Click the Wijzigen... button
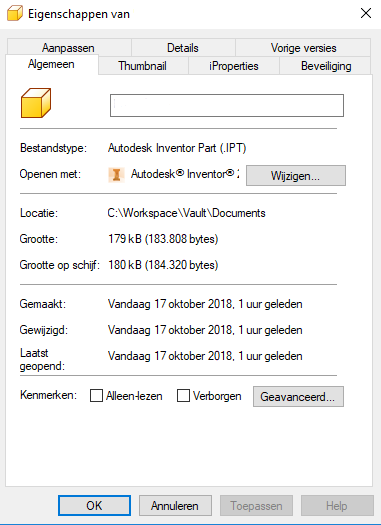Screen dimensions: 381x525 [296, 175]
